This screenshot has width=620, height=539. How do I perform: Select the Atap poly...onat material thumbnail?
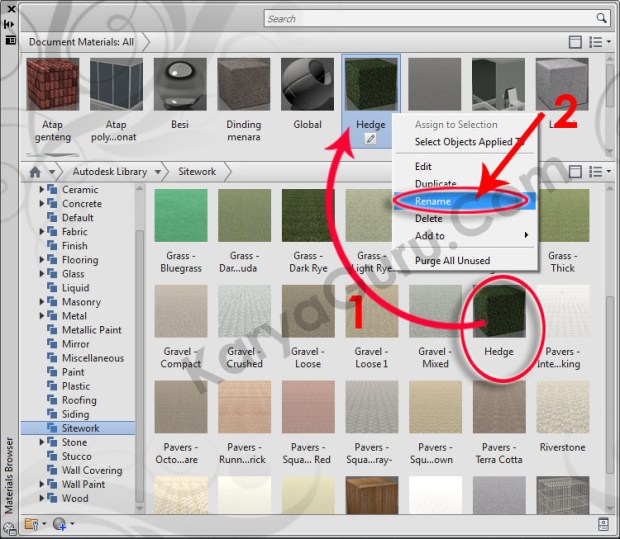point(116,84)
